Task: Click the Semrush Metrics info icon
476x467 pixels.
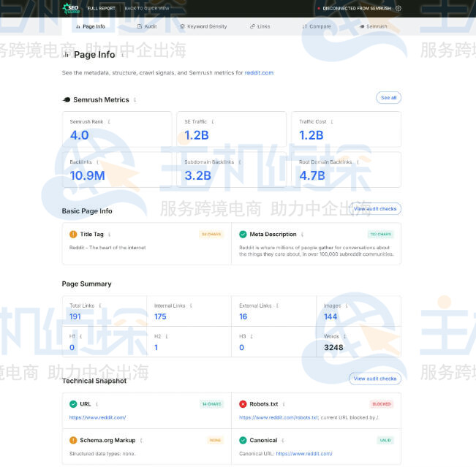Action: click(135, 100)
